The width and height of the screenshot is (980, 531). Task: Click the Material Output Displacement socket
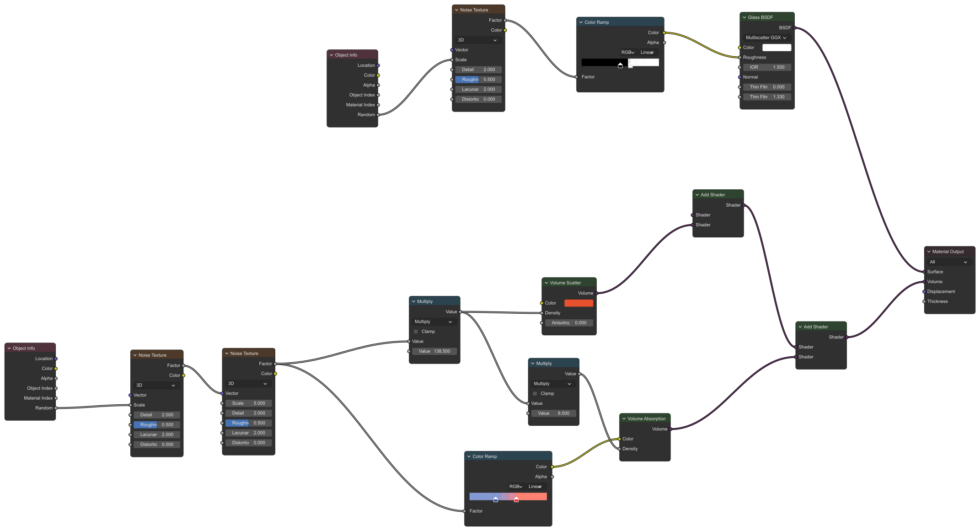[924, 292]
